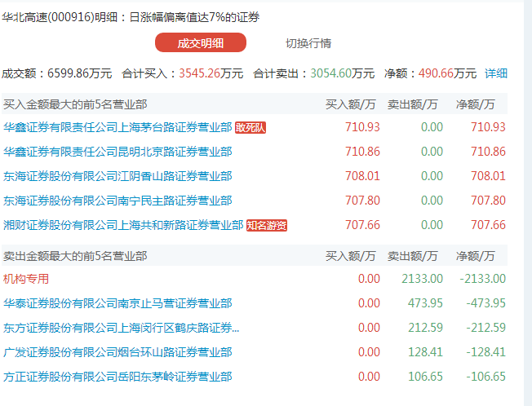The image size is (532, 406).
Task: Open 华鑫证券昆明北京路证券营业部 link
Action: coord(117,152)
